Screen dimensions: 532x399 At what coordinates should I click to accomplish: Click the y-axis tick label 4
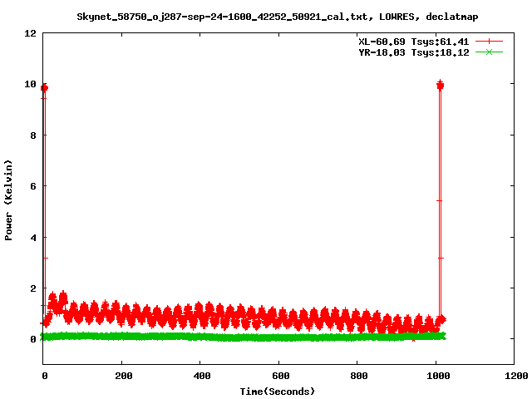coord(33,238)
